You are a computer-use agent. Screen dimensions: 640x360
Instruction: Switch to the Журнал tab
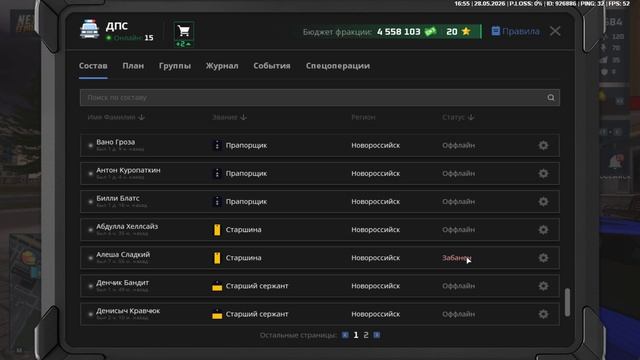(x=222, y=66)
